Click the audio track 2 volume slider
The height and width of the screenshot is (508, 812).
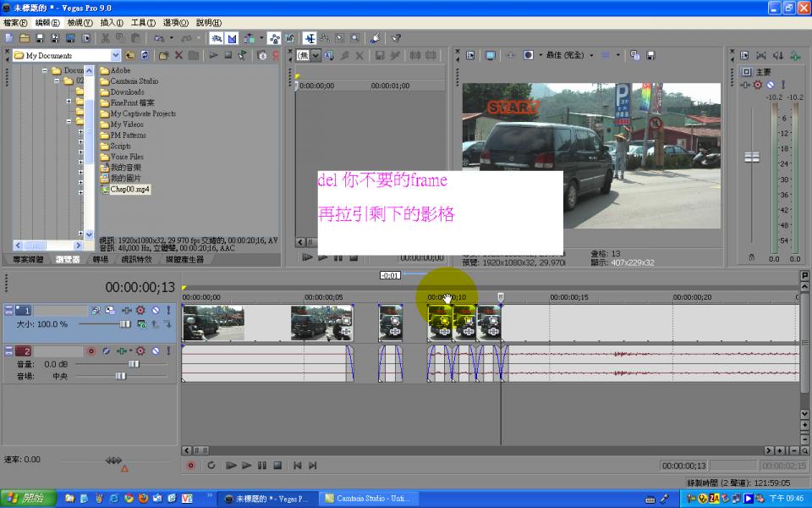click(x=133, y=363)
